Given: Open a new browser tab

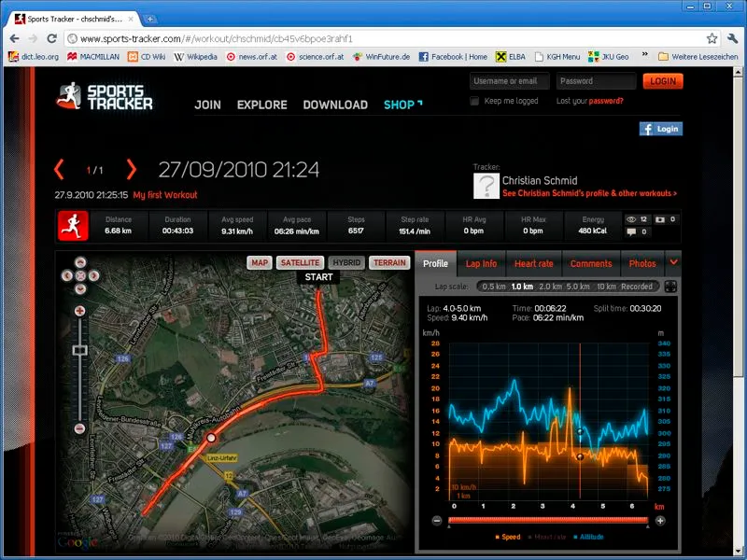Looking at the screenshot, I should tap(150, 19).
